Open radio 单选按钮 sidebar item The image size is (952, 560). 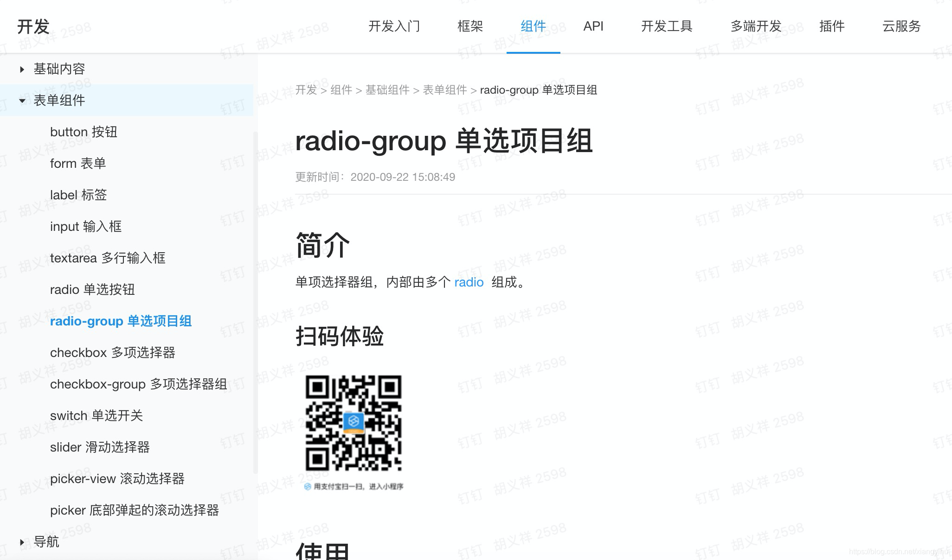(92, 290)
